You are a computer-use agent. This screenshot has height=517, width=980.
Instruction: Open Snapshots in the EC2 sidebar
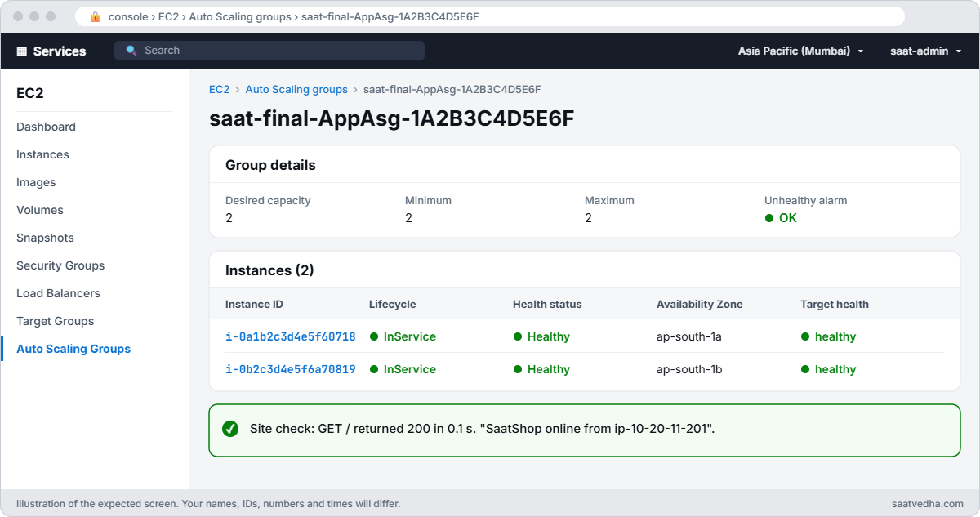point(45,238)
